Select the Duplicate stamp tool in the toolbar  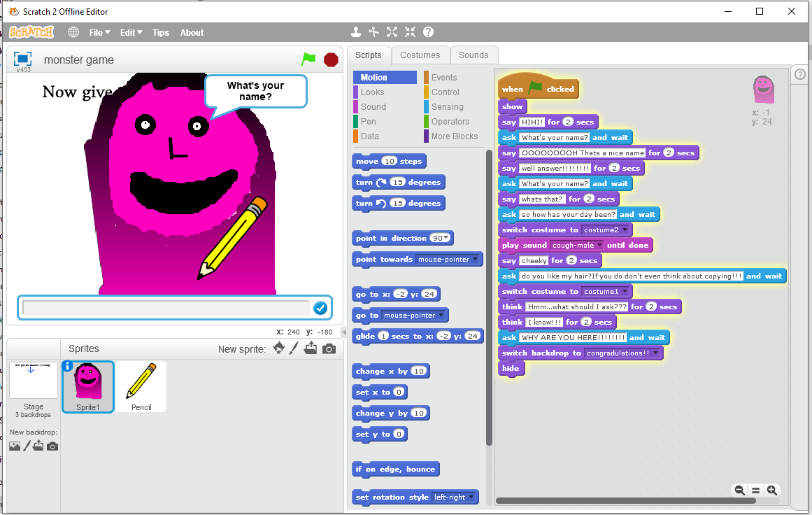[356, 32]
